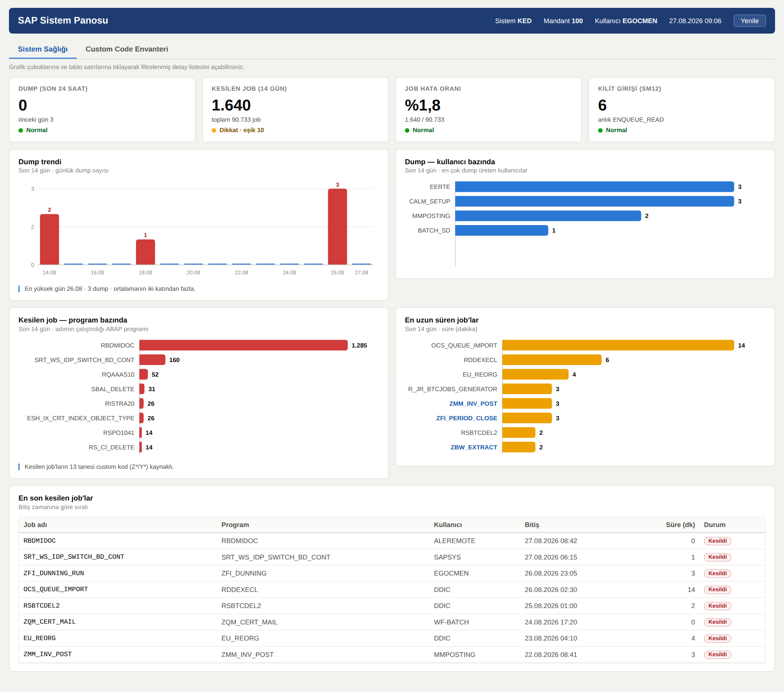Click the 24.08.2026 17:20 finish time
The width and height of the screenshot is (784, 692).
pos(551,622)
